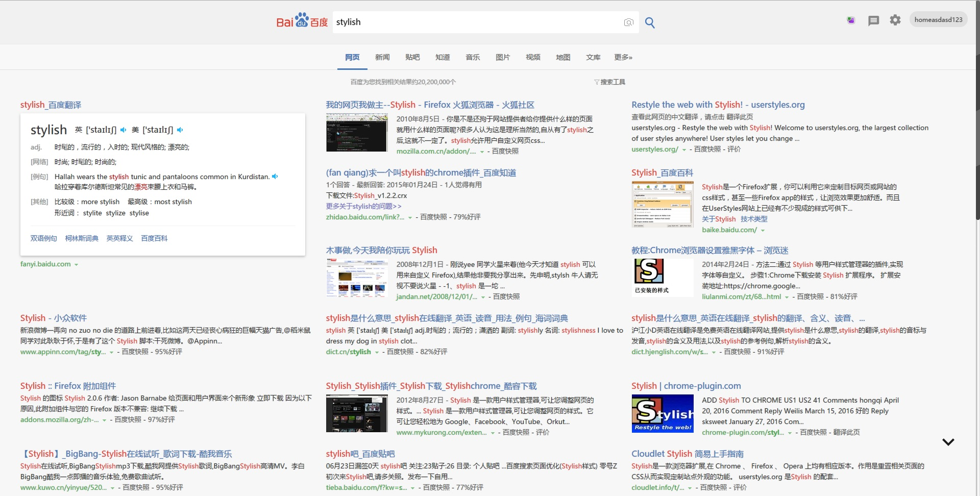980x496 pixels.
Task: Expand the zhidao.baidu.com result dropdown arrow
Action: pos(410,218)
